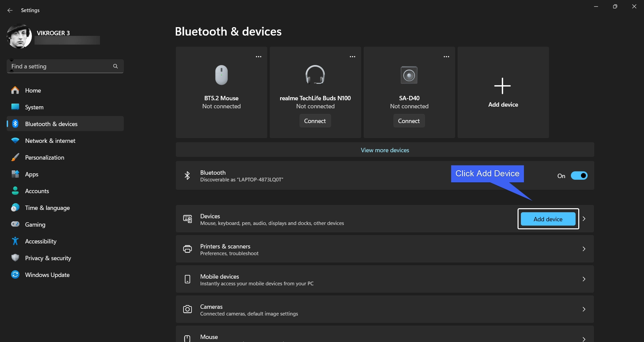644x342 pixels.
Task: Click the Personalization paintbrush icon
Action: point(15,157)
